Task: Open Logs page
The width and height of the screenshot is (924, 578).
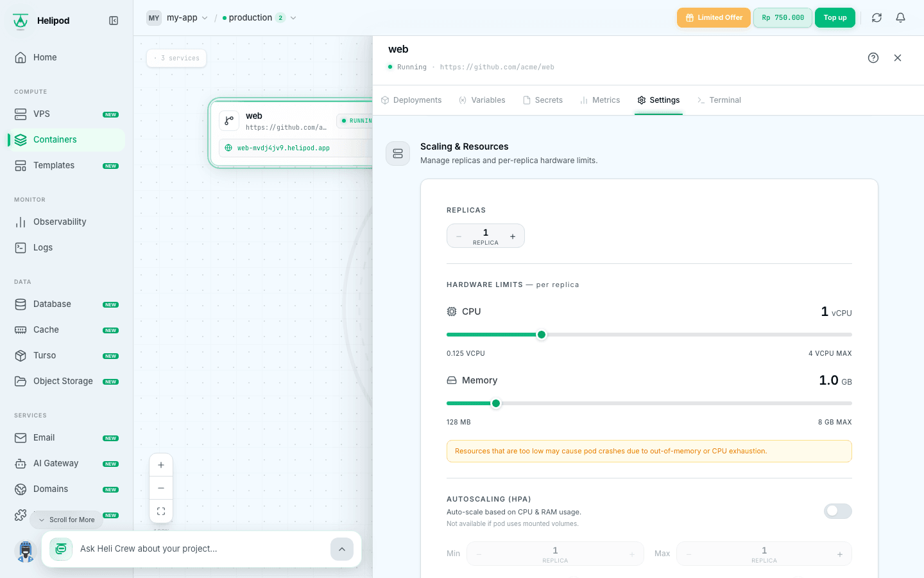Action: point(66,247)
